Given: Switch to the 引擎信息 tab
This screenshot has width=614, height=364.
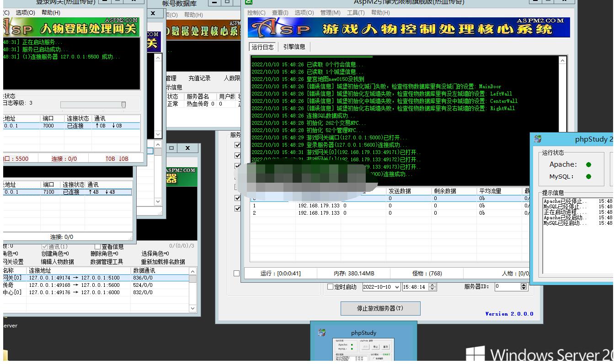Looking at the screenshot, I should pyautogui.click(x=294, y=47).
